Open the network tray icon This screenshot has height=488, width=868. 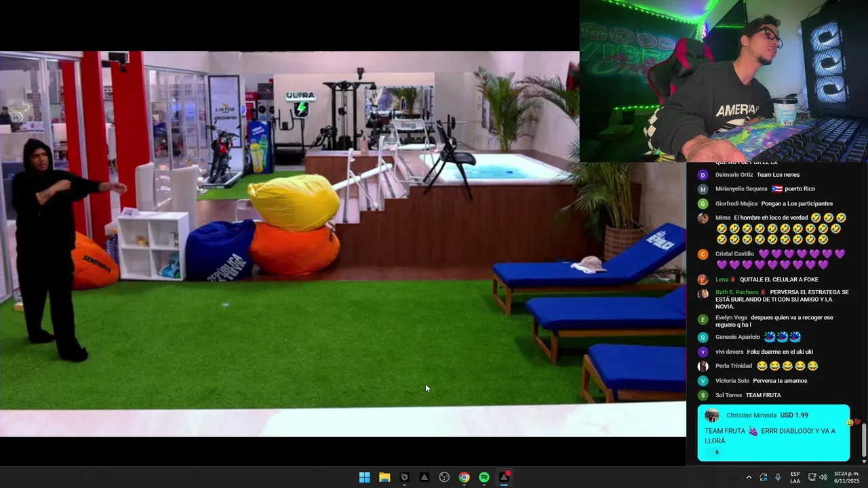(x=812, y=477)
